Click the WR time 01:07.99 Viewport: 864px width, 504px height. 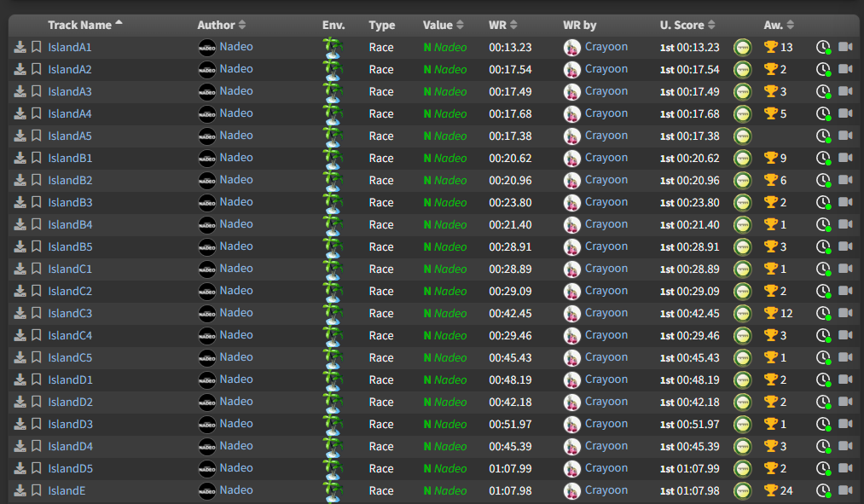510,469
